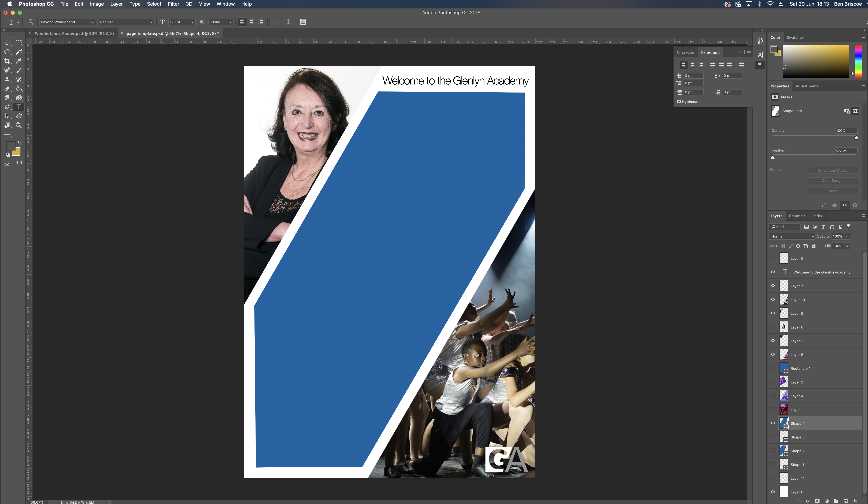Select the Pen tool

coord(7,107)
